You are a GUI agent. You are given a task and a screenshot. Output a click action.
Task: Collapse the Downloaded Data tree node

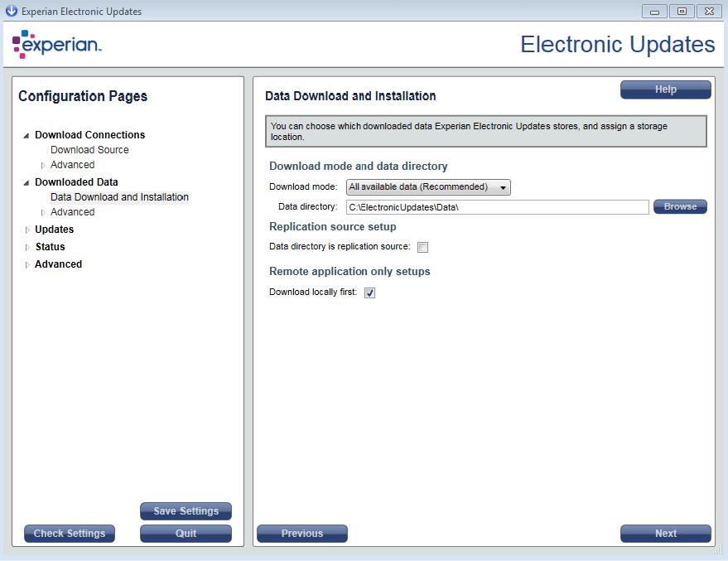(27, 182)
